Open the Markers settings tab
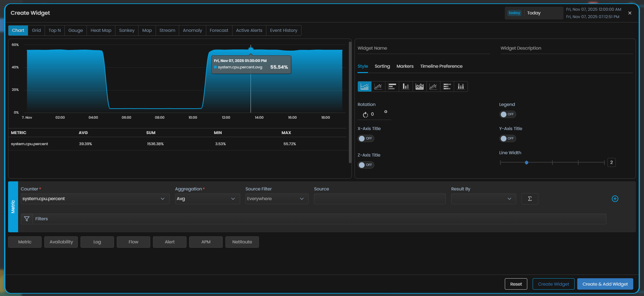 [x=405, y=66]
